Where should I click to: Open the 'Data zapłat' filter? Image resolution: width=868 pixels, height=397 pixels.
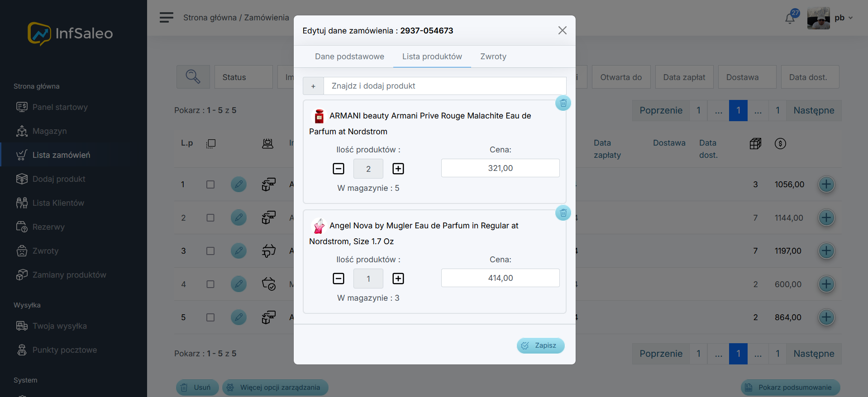click(x=684, y=77)
